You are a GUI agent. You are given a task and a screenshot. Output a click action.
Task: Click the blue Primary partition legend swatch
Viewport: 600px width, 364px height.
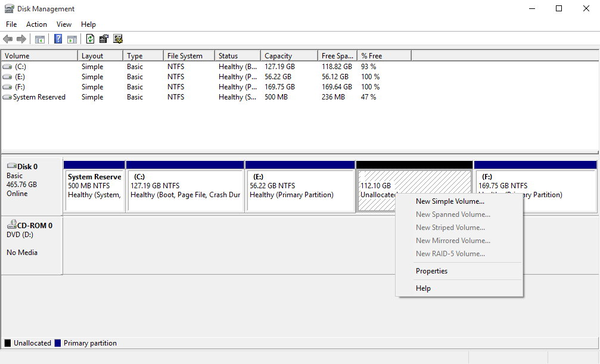tap(58, 343)
